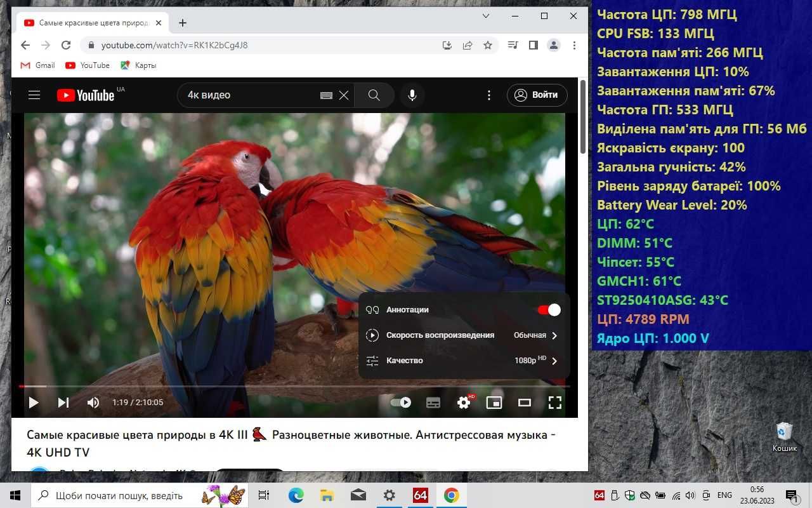
Task: Open the Gmail bookmark
Action: (37, 65)
